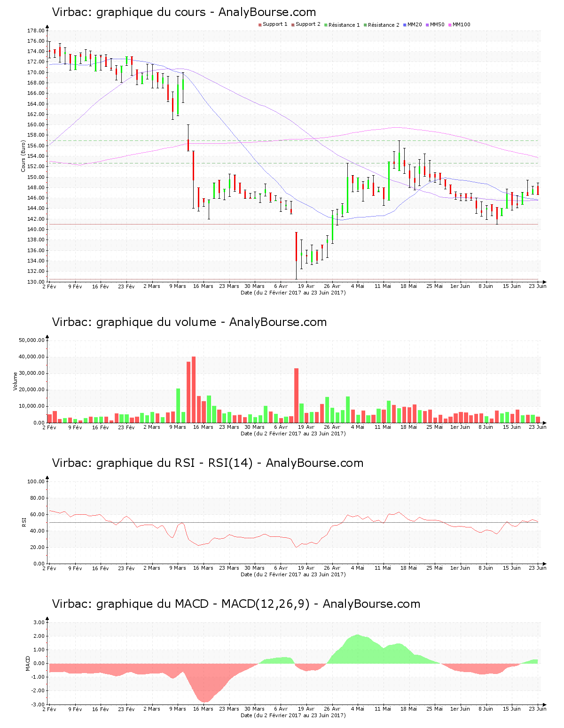
Task: Click 170.00 on the price axis
Action: click(x=36, y=72)
